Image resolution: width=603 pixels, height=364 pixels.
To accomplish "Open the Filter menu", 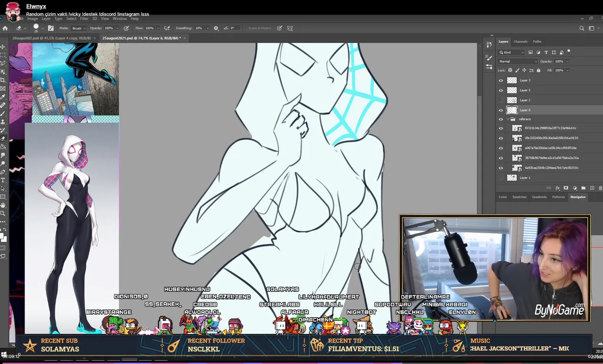I will coord(84,19).
